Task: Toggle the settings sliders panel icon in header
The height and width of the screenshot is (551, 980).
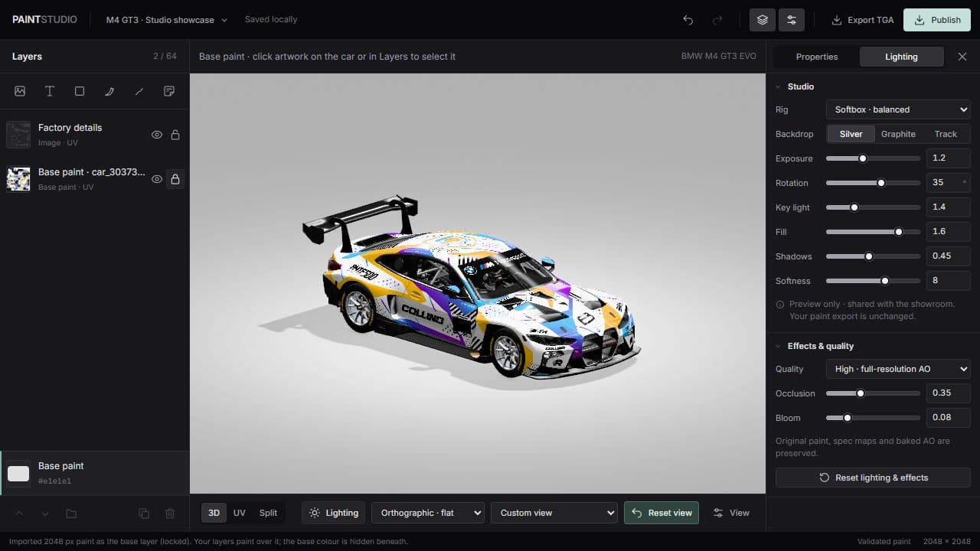Action: (792, 20)
